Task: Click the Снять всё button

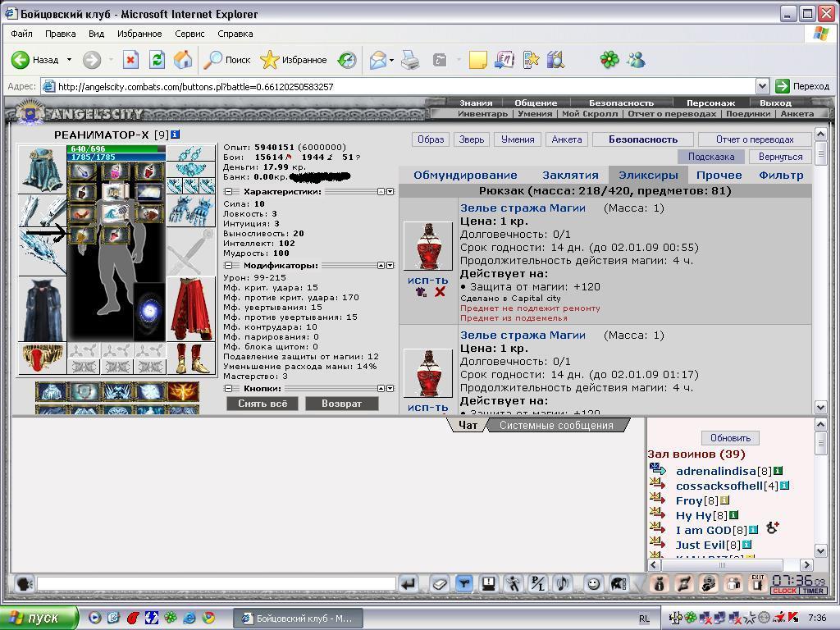Action: tap(262, 404)
